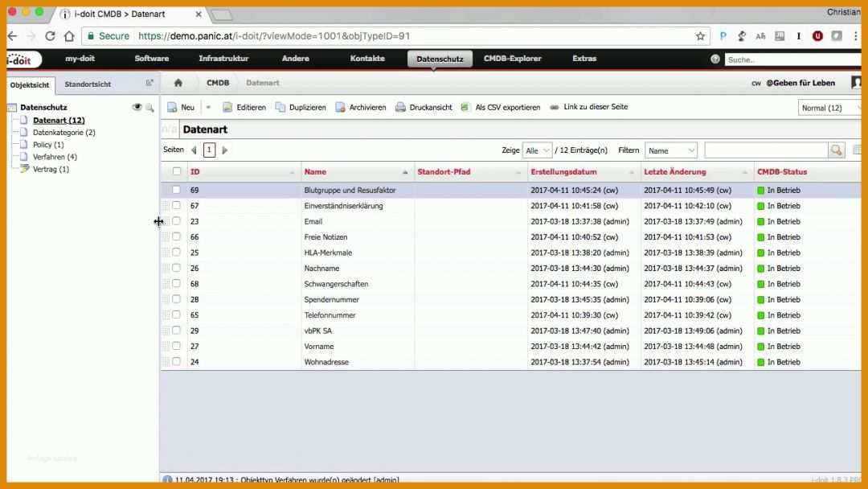Click CMDB breadcrumb link
This screenshot has width=868, height=489.
(x=218, y=83)
